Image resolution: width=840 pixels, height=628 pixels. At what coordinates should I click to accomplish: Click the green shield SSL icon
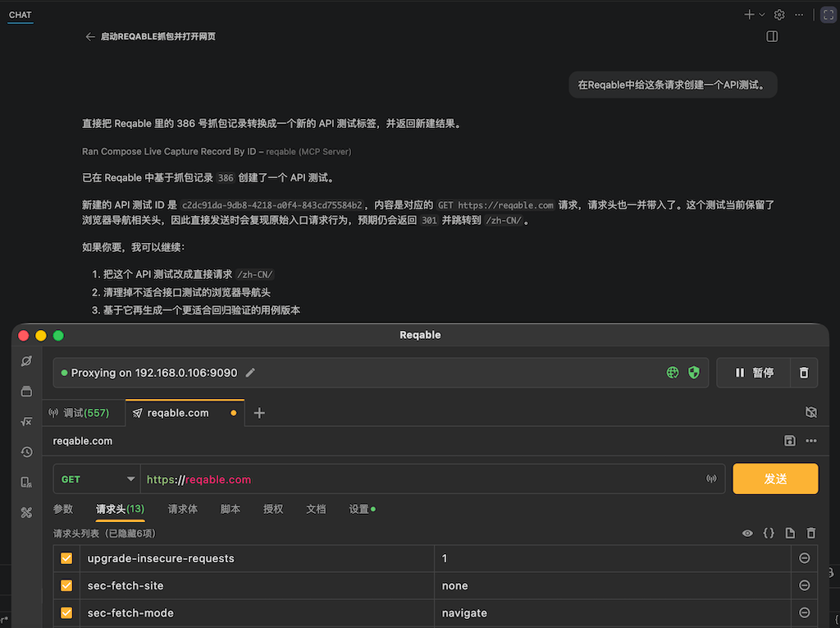(x=694, y=373)
